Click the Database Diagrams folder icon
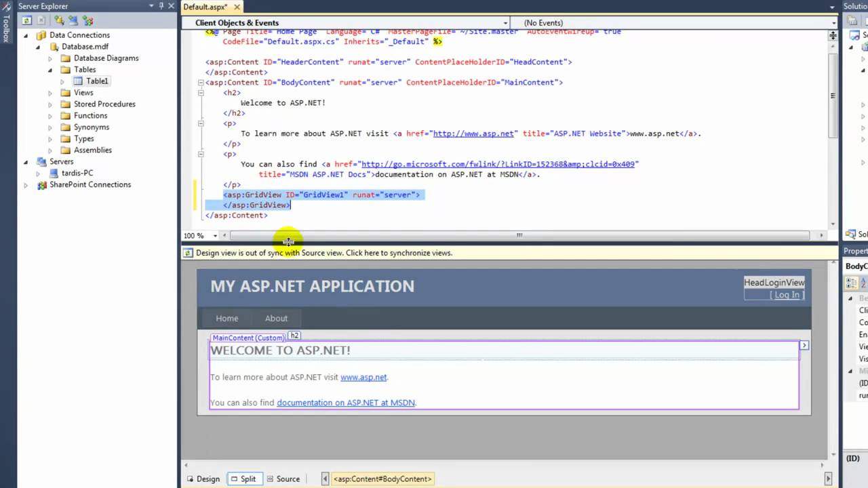The image size is (868, 488). pos(66,58)
